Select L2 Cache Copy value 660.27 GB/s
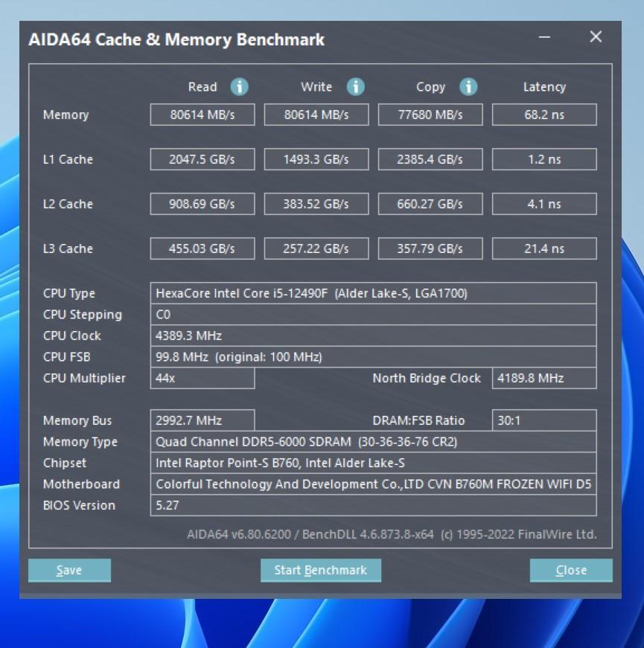 click(x=430, y=204)
